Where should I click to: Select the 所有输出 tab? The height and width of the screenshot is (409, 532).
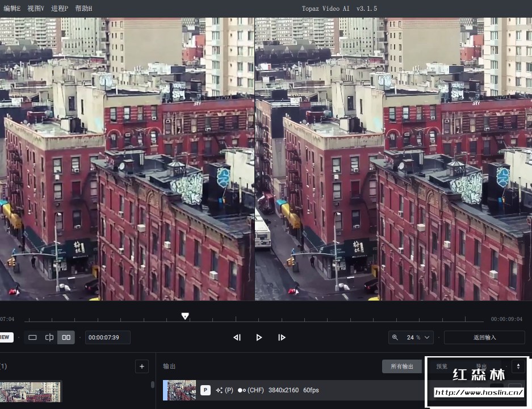point(402,366)
